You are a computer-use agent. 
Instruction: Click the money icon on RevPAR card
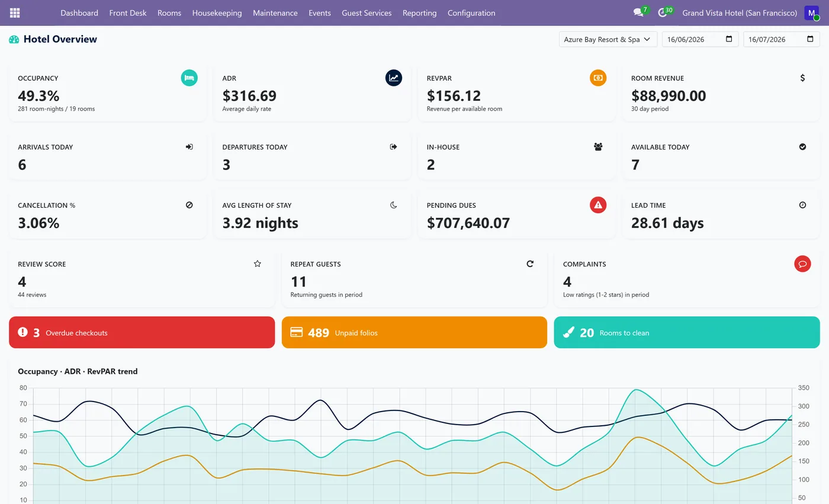pos(598,78)
